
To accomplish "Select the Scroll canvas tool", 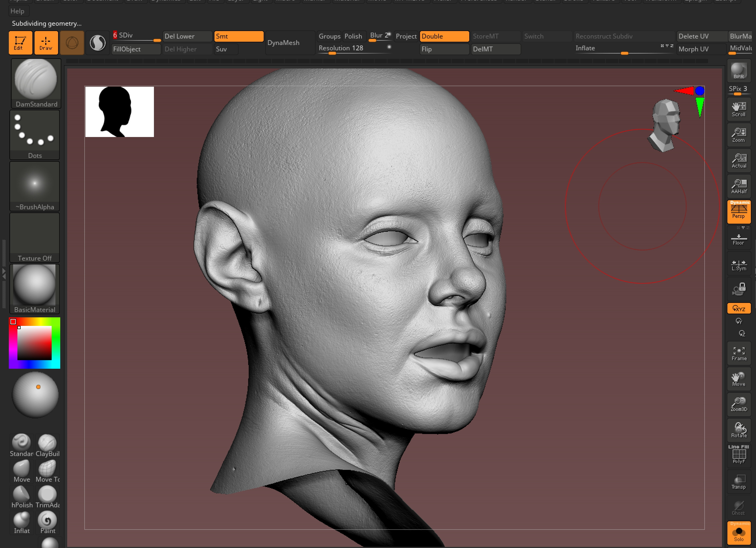I will (739, 109).
